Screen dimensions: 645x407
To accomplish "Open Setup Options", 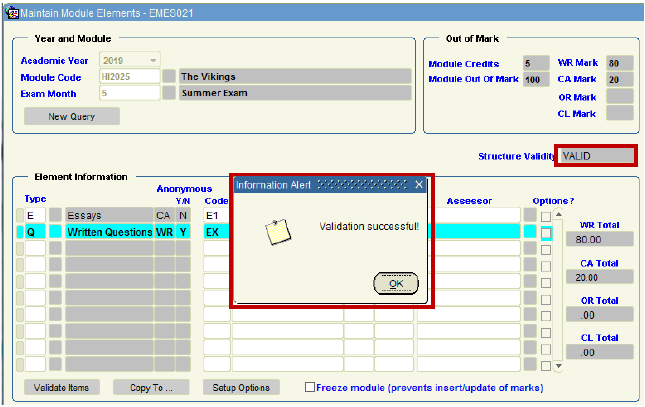I will pyautogui.click(x=241, y=387).
